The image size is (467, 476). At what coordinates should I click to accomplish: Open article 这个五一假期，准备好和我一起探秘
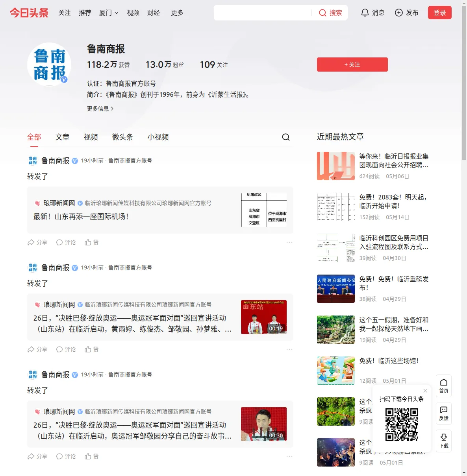(x=394, y=324)
